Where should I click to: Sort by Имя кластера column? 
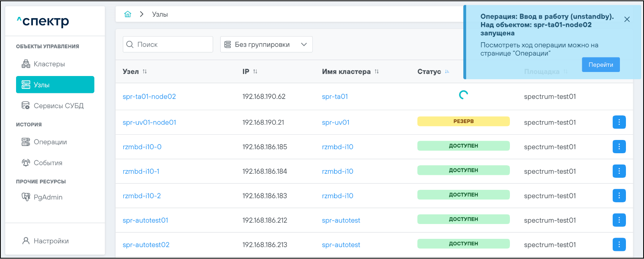click(377, 72)
